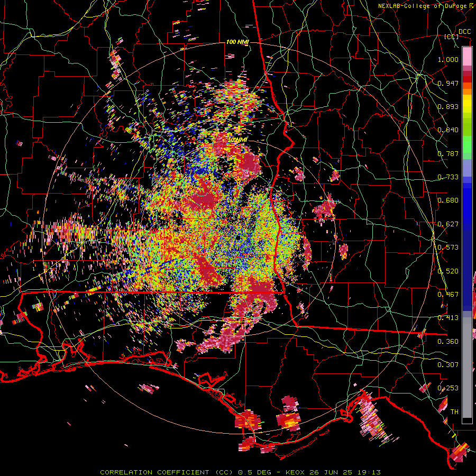The width and height of the screenshot is (476, 476).
Task: Click the 50 NMI range ring label
Action: coord(238,140)
